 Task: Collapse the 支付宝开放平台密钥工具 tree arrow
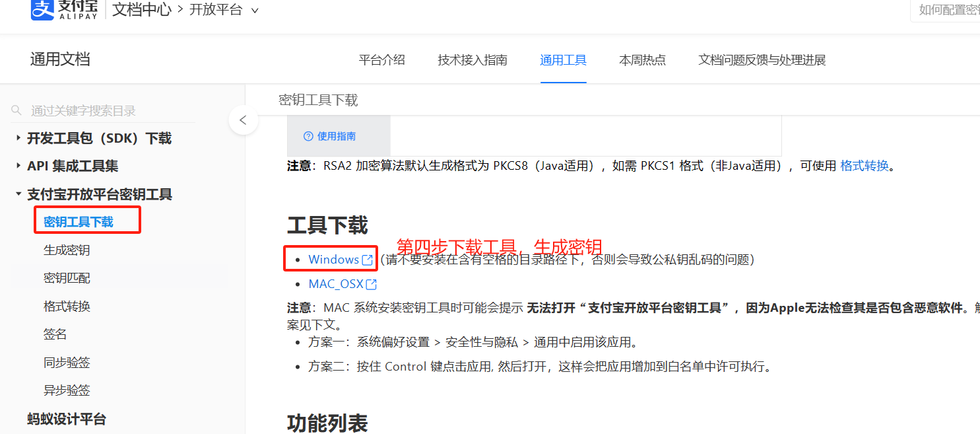(18, 194)
